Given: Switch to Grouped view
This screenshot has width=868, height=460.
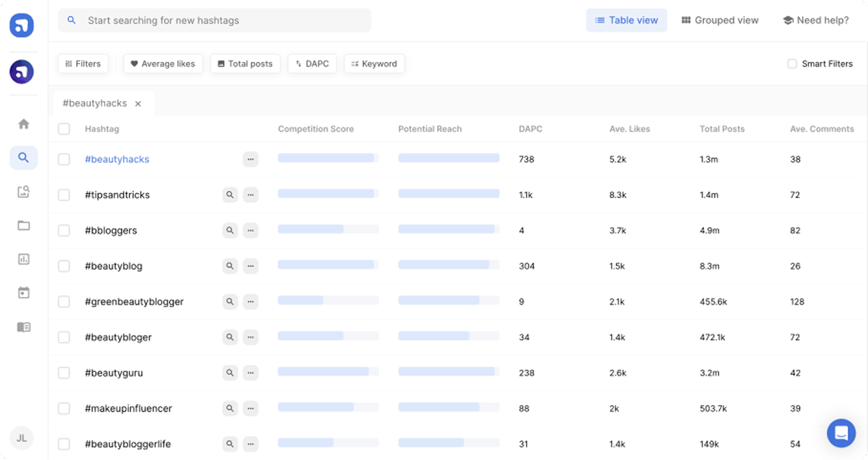Looking at the screenshot, I should (x=720, y=20).
